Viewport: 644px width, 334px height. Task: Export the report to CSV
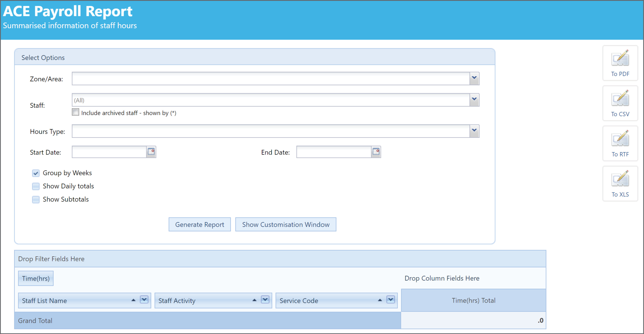coord(620,103)
